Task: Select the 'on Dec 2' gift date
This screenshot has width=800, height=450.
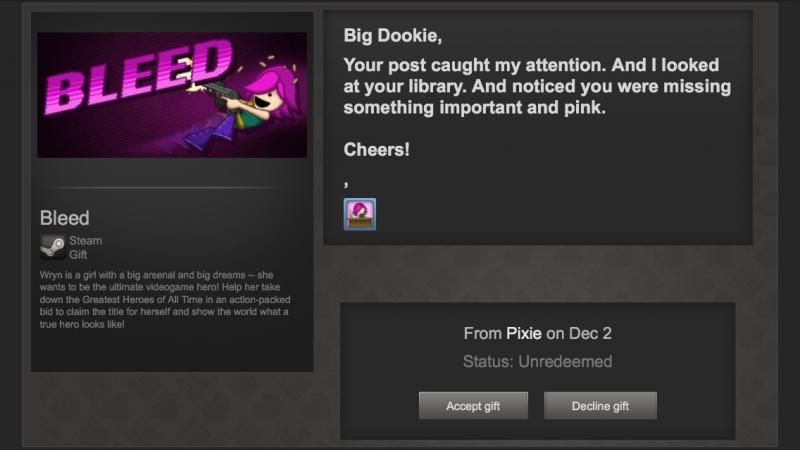Action: click(x=579, y=334)
